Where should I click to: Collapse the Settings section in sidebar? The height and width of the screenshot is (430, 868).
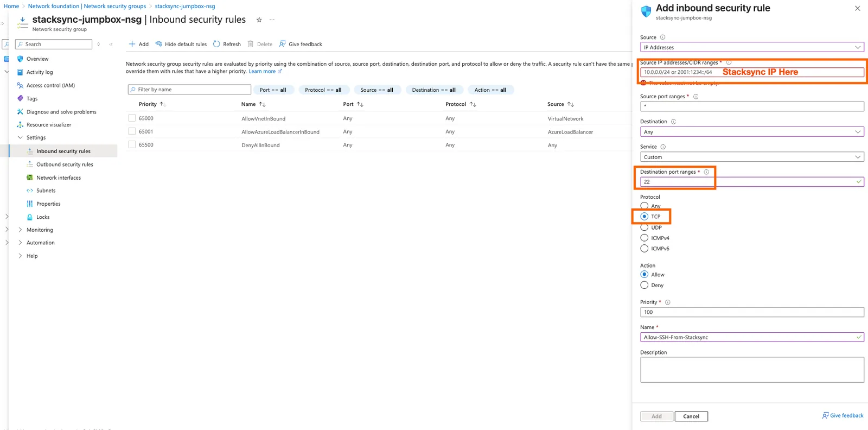click(x=20, y=137)
